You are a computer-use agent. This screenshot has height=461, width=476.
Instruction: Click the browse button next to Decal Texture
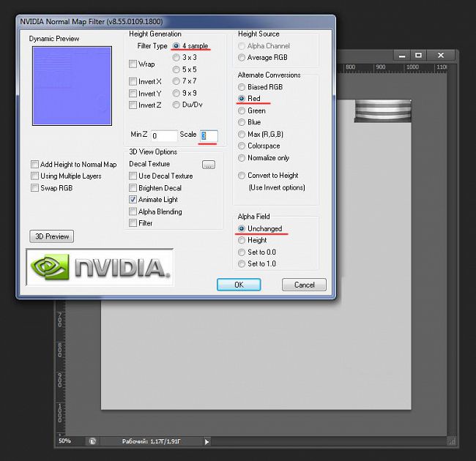pyautogui.click(x=209, y=165)
